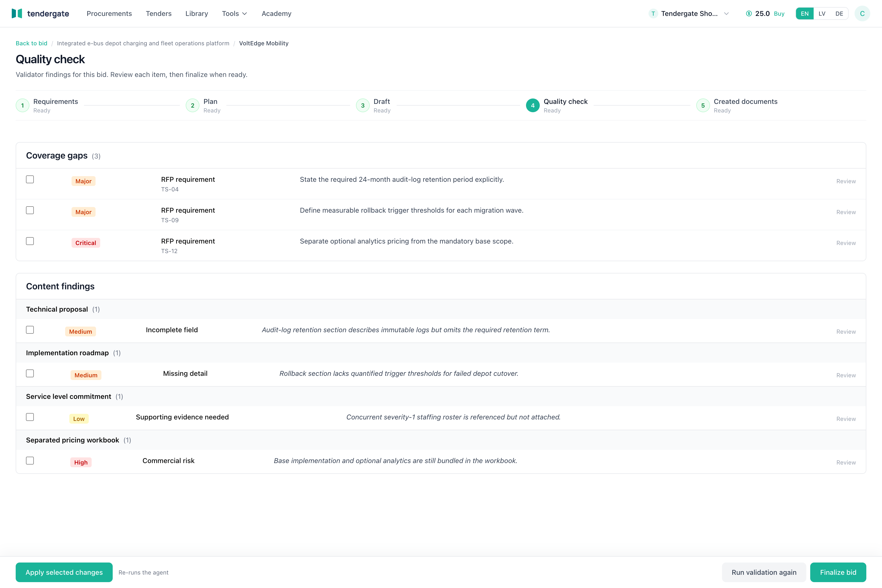Click the breadcrumb Integrated e-bus depot charging
The image size is (882, 588).
143,43
